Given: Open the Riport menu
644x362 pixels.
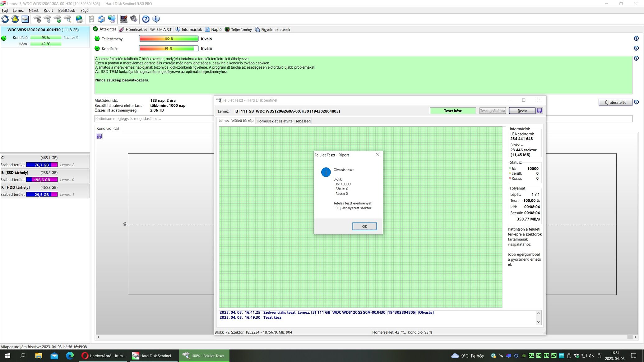Looking at the screenshot, I should click(x=48, y=11).
